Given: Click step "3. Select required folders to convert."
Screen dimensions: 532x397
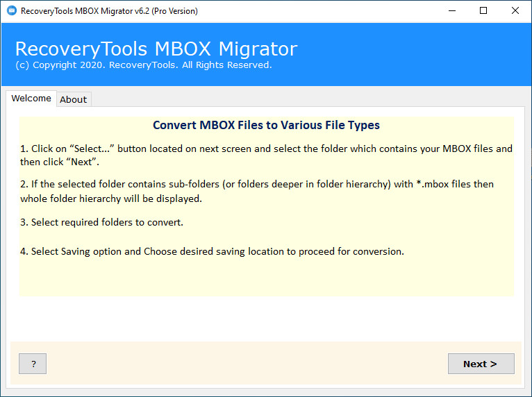Looking at the screenshot, I should pos(101,222).
